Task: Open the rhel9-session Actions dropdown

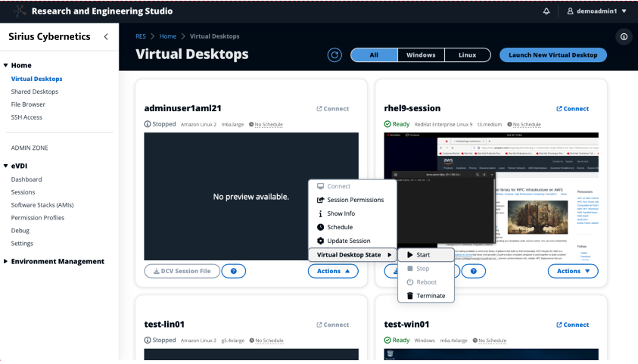Action: [572, 271]
